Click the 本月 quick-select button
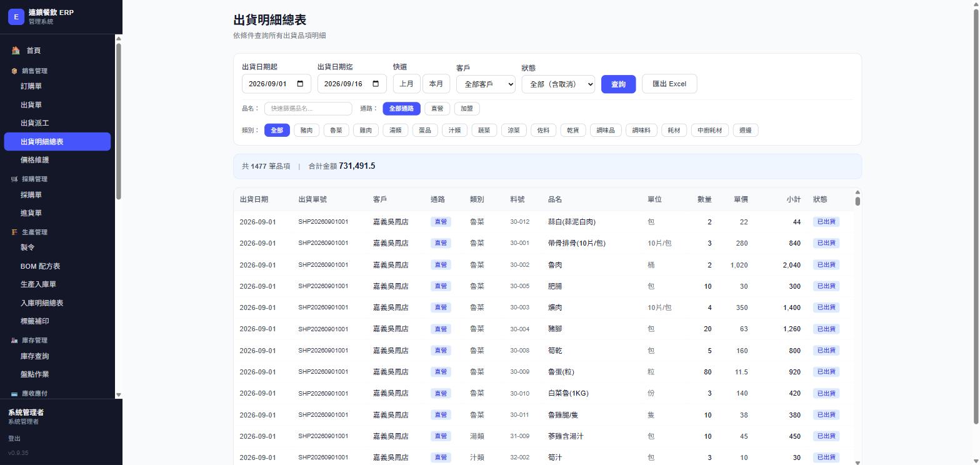Image resolution: width=980 pixels, height=465 pixels. 436,84
